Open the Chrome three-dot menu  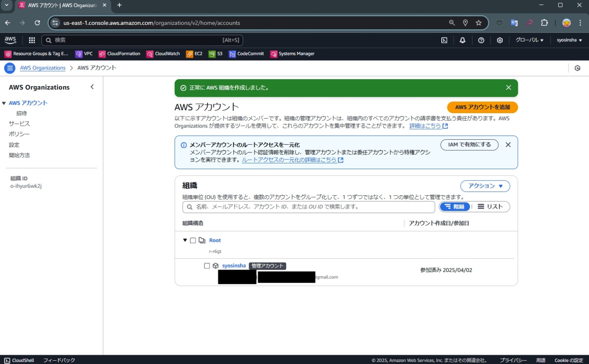click(581, 23)
